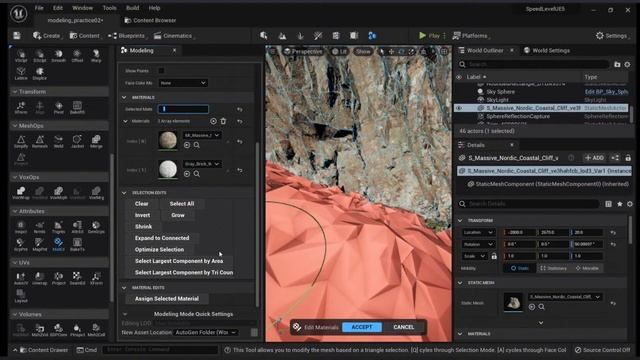
Task: Toggle Source Control Off status
Action: pos(602,350)
